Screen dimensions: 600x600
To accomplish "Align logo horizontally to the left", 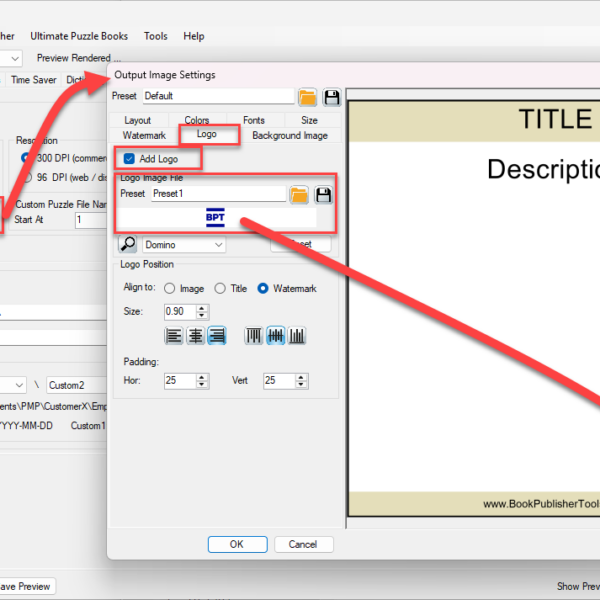I will 175,336.
